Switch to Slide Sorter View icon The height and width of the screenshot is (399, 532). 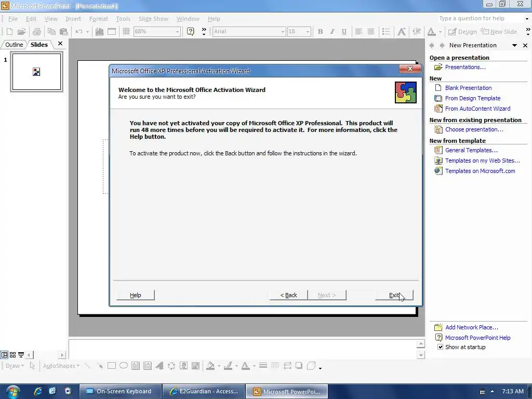point(12,355)
